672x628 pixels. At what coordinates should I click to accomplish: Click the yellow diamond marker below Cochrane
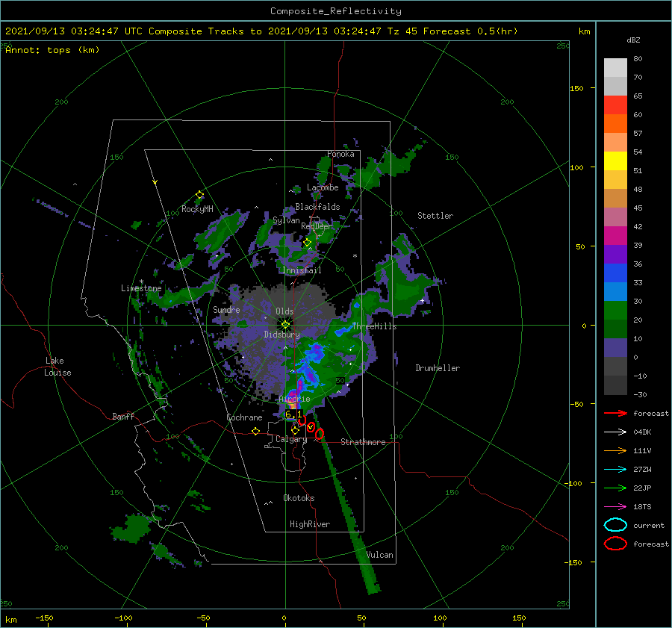tap(256, 432)
